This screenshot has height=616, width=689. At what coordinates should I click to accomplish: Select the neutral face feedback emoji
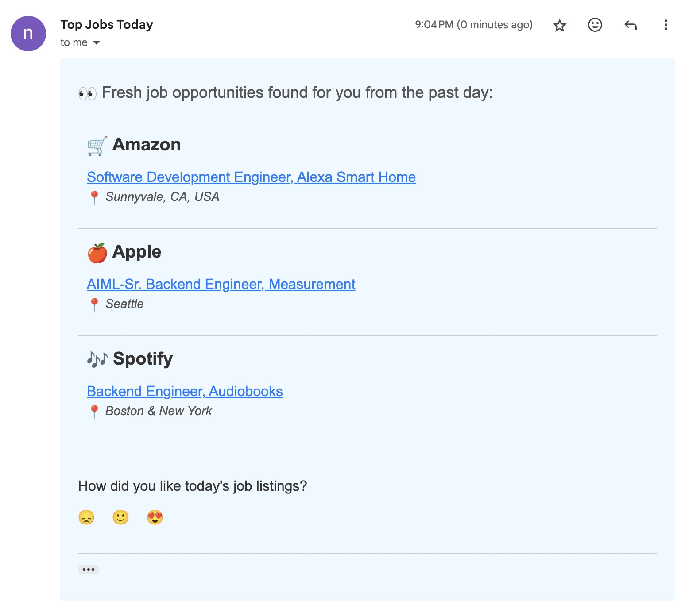tap(120, 517)
